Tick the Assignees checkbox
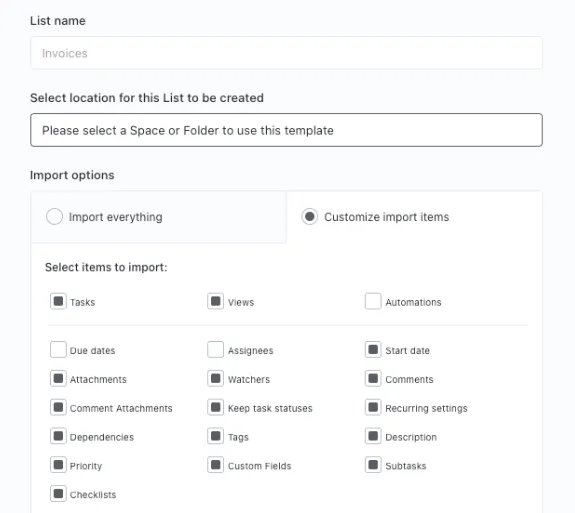This screenshot has width=575, height=513. coord(216,349)
